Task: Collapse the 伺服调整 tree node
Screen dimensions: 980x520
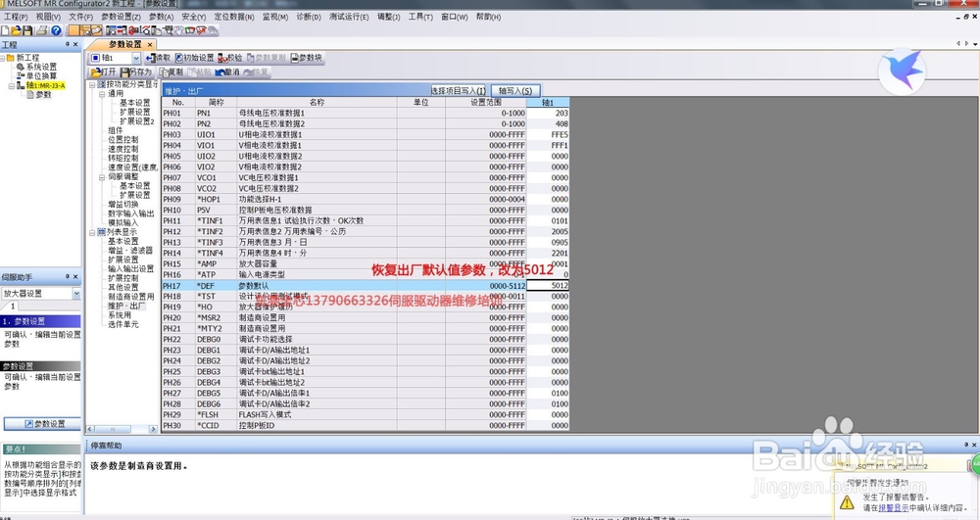Action: click(102, 176)
